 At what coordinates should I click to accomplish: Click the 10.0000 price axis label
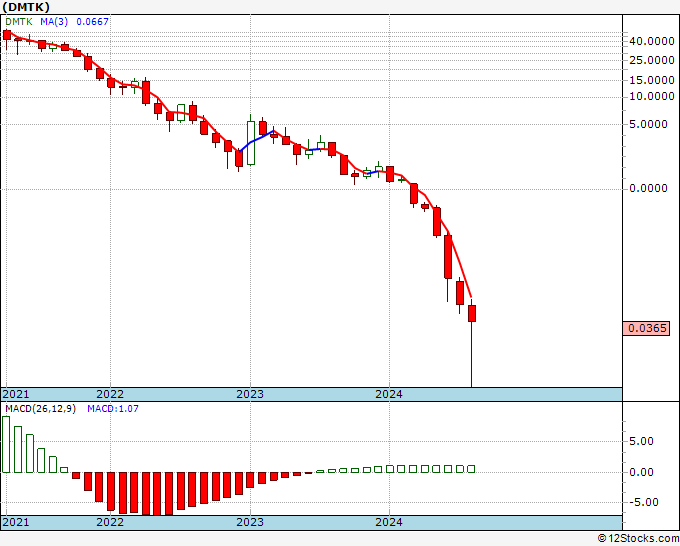point(652,96)
